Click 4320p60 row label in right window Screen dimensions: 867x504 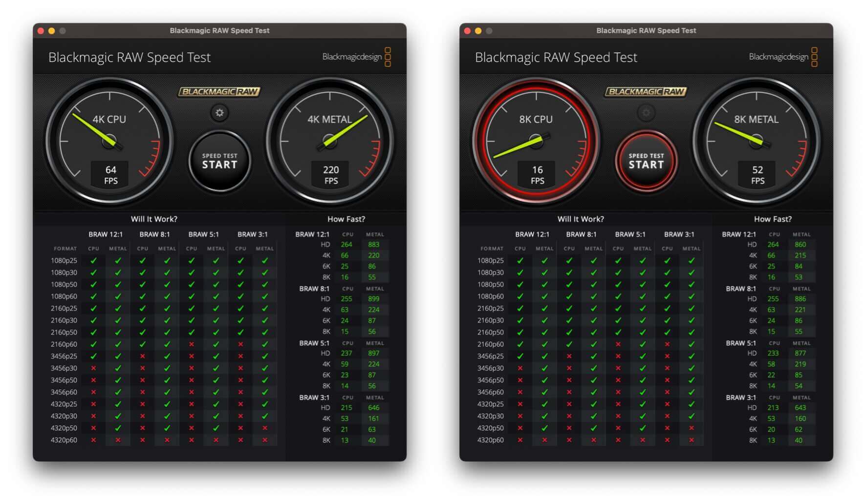click(491, 440)
